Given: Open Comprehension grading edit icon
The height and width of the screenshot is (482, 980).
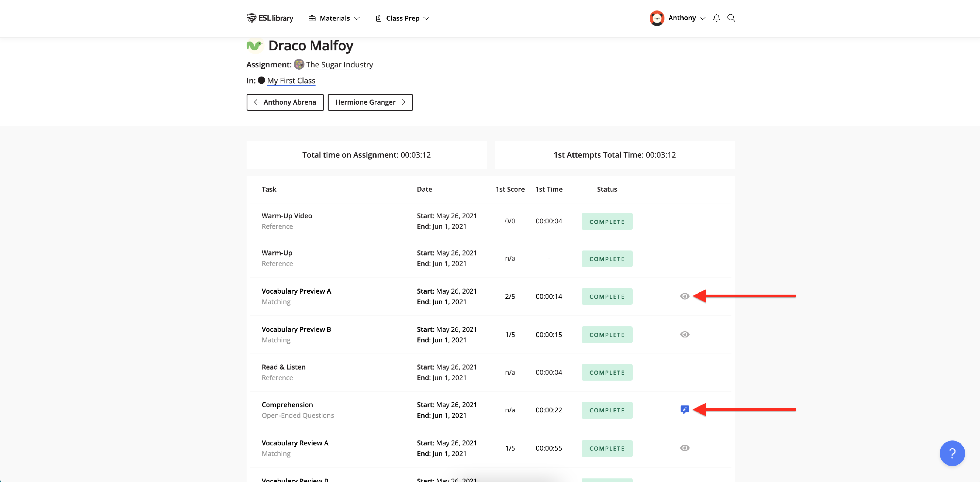Looking at the screenshot, I should [x=684, y=409].
